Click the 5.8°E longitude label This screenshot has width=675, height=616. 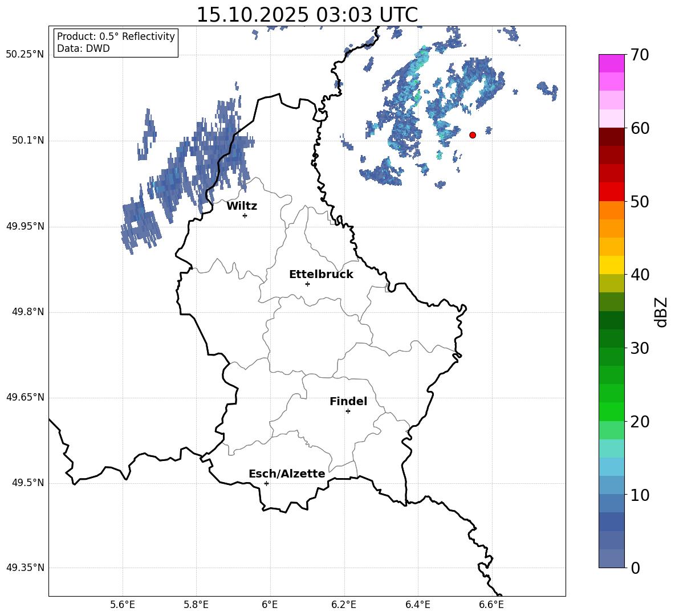[196, 605]
